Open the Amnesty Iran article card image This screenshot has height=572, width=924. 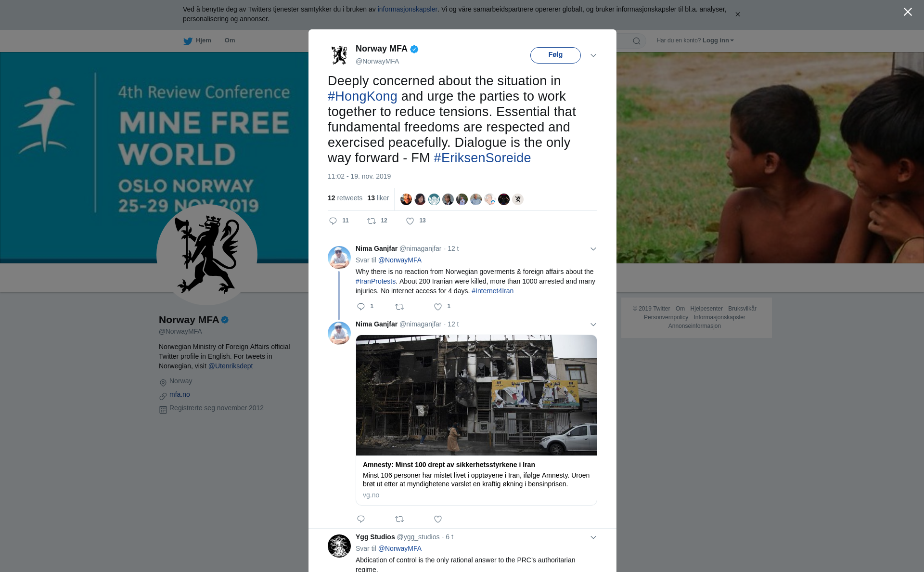point(476,395)
